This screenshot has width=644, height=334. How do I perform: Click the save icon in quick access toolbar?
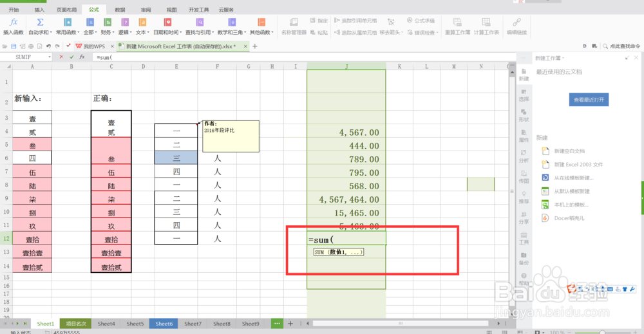(x=14, y=46)
